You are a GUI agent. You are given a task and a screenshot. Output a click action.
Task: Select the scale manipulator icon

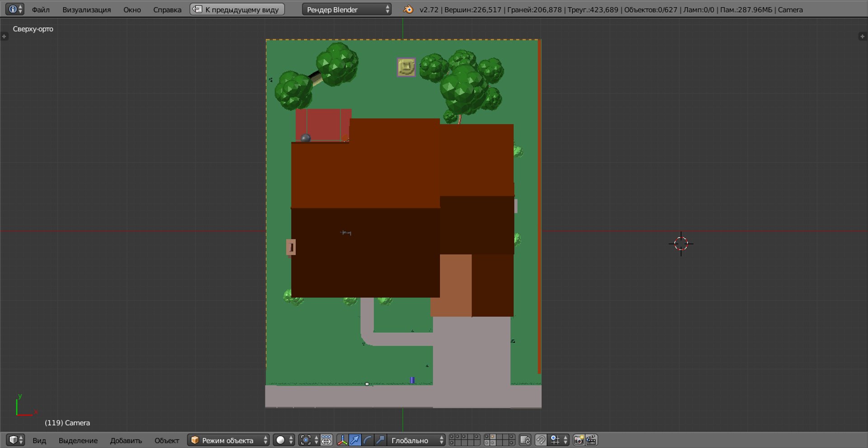point(380,440)
